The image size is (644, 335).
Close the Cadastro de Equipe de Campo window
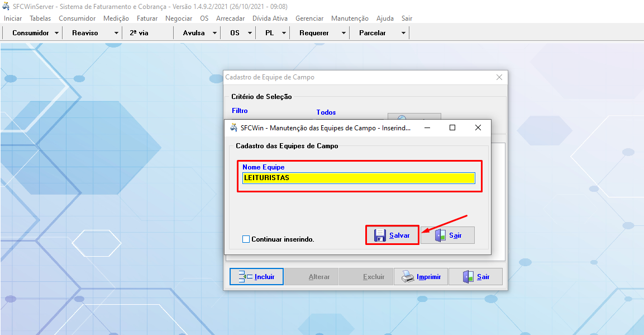click(499, 77)
